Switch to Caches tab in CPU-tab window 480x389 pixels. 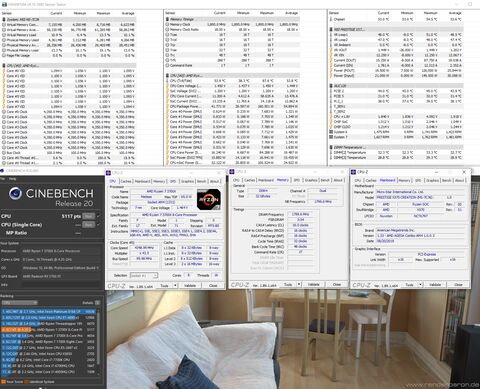click(126, 181)
